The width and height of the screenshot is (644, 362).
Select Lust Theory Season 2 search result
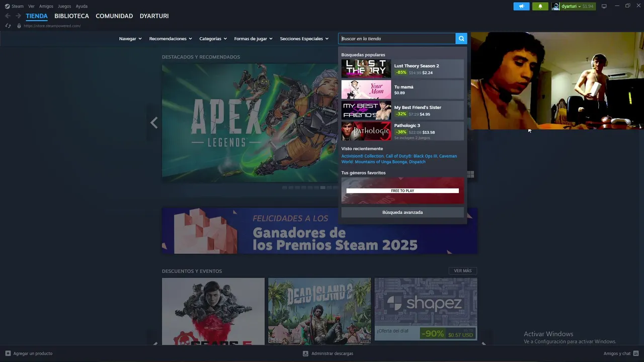pyautogui.click(x=403, y=69)
